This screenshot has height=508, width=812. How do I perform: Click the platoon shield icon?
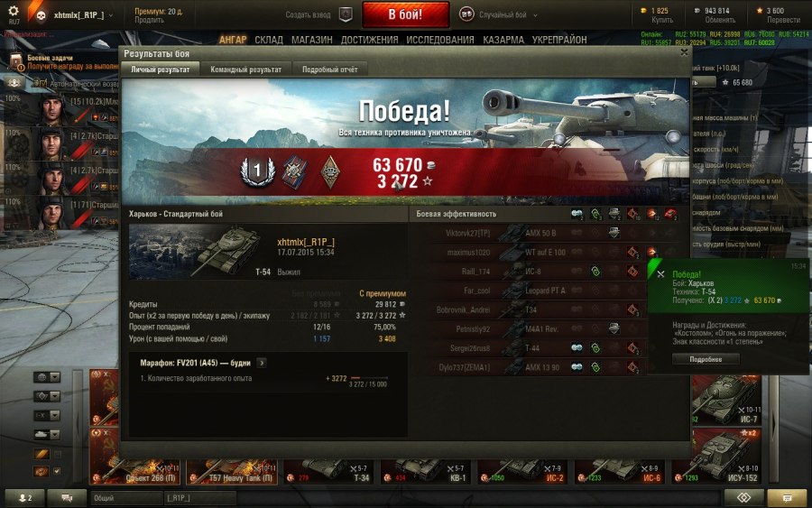tap(346, 14)
